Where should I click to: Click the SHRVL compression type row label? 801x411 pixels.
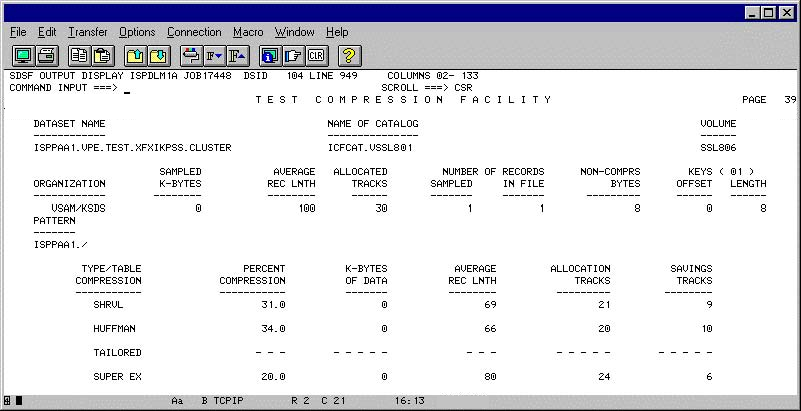coord(108,305)
